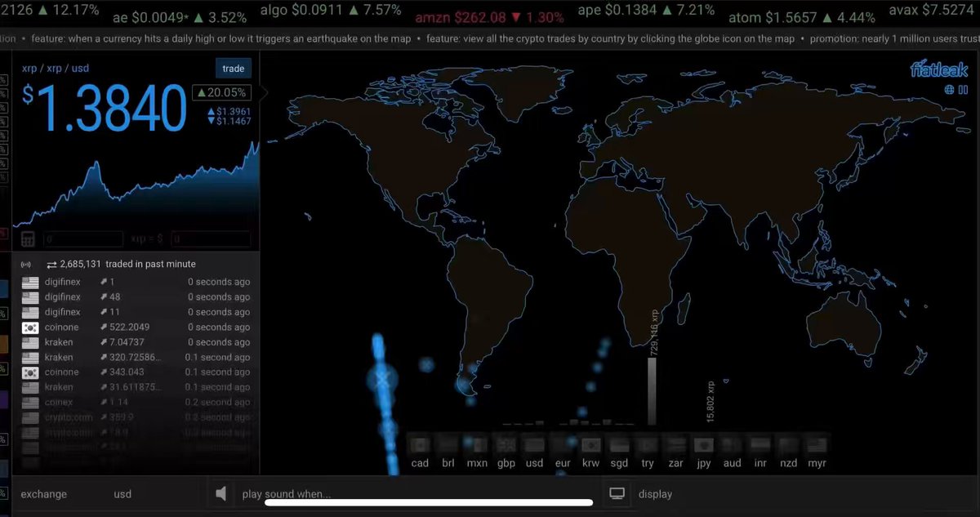
Task: Select the coinex trade of 1.14
Action: point(136,402)
